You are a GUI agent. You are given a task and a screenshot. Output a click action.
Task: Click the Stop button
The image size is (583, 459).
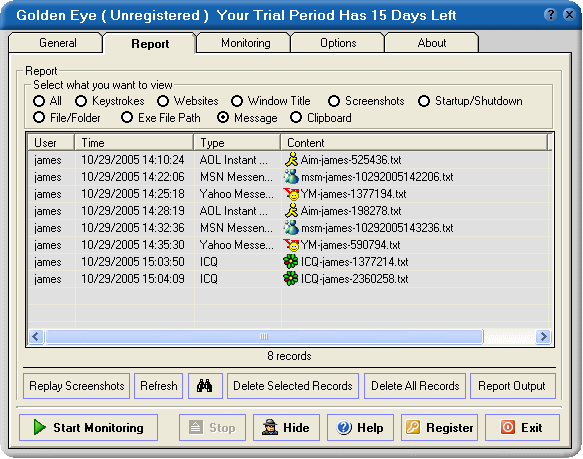(x=212, y=427)
